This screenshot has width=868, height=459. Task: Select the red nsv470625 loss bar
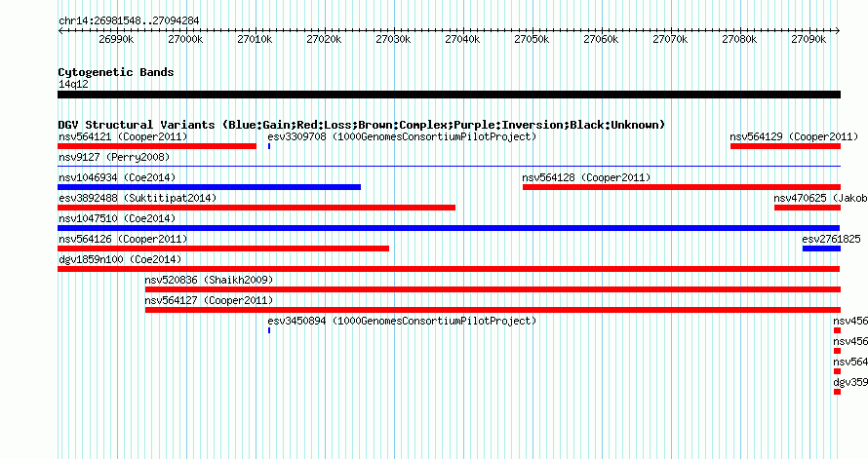[x=808, y=208]
